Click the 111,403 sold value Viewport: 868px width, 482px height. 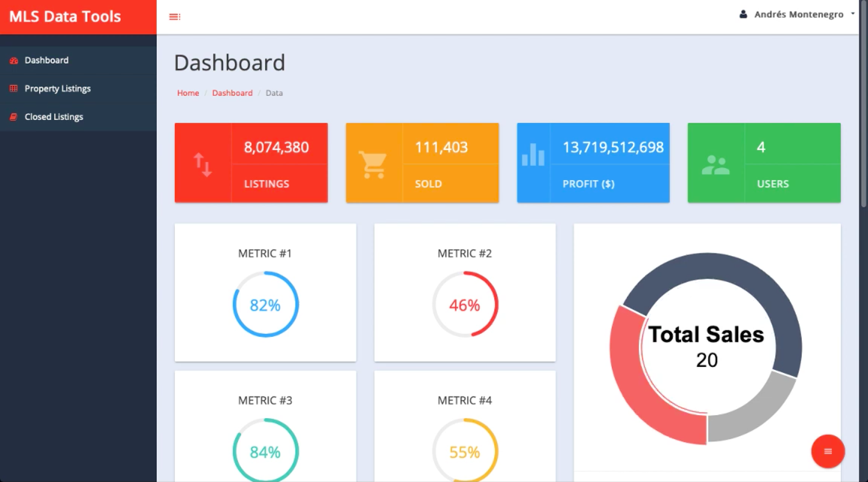(x=441, y=147)
